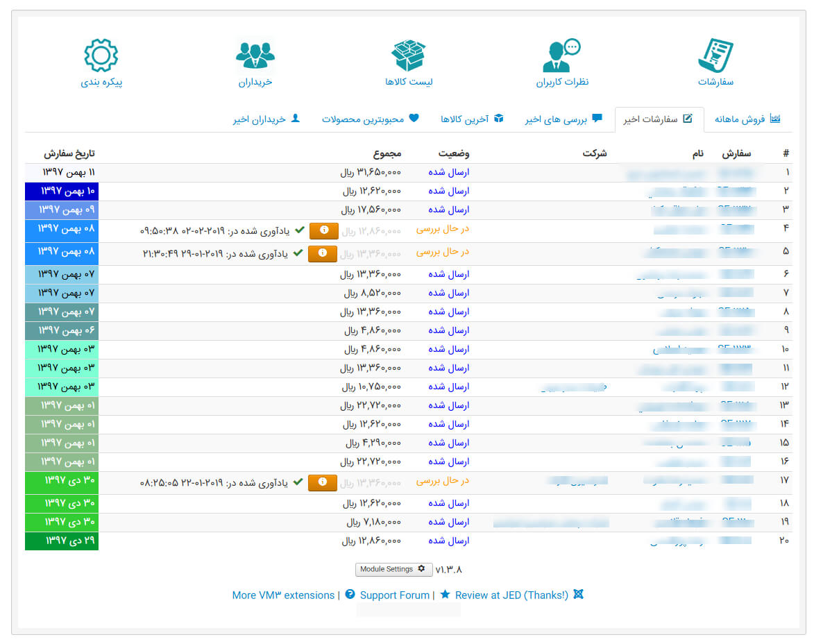Click the 10 بهمن 1397 date cell
814x644 pixels.
62,191
